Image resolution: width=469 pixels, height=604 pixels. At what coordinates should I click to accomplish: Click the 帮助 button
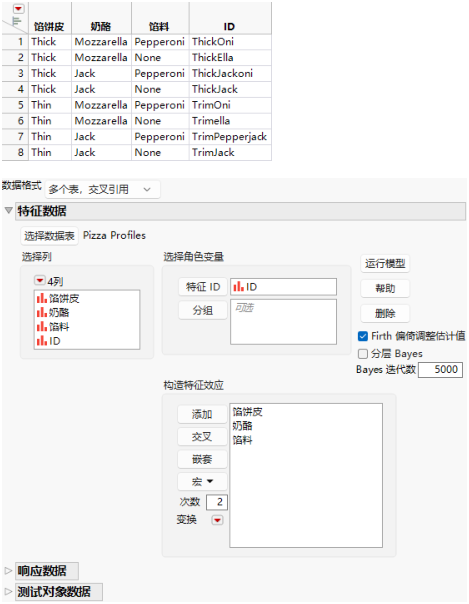385,288
